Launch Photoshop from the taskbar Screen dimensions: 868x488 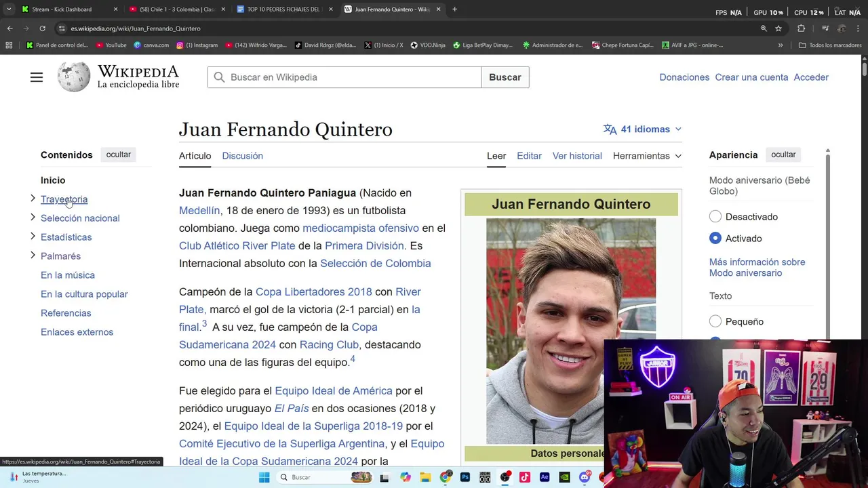(465, 477)
